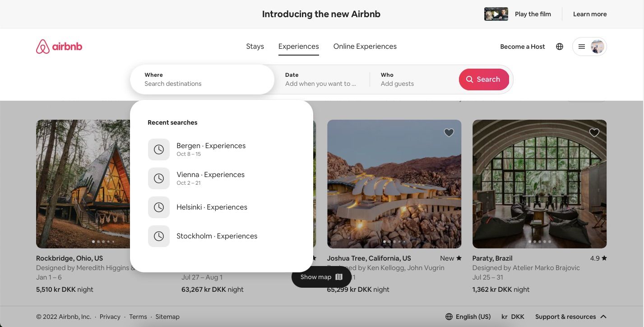Open English (US) language setting

tap(473, 317)
